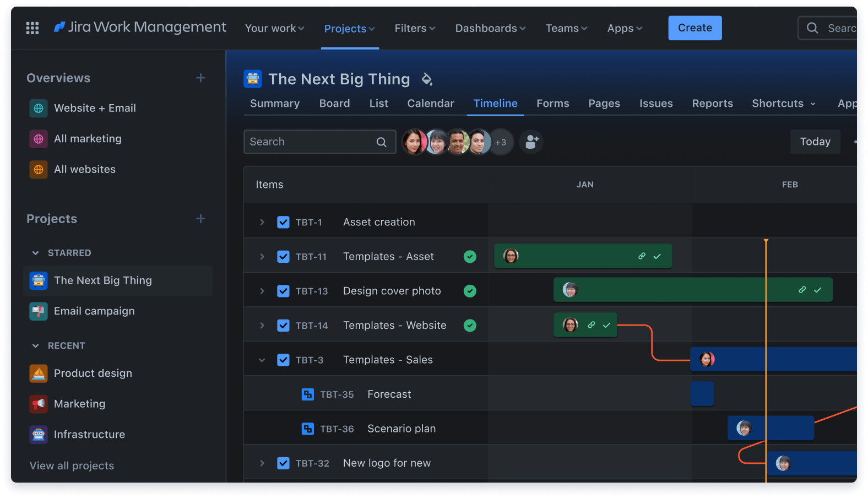Switch to the List tab

tap(378, 104)
